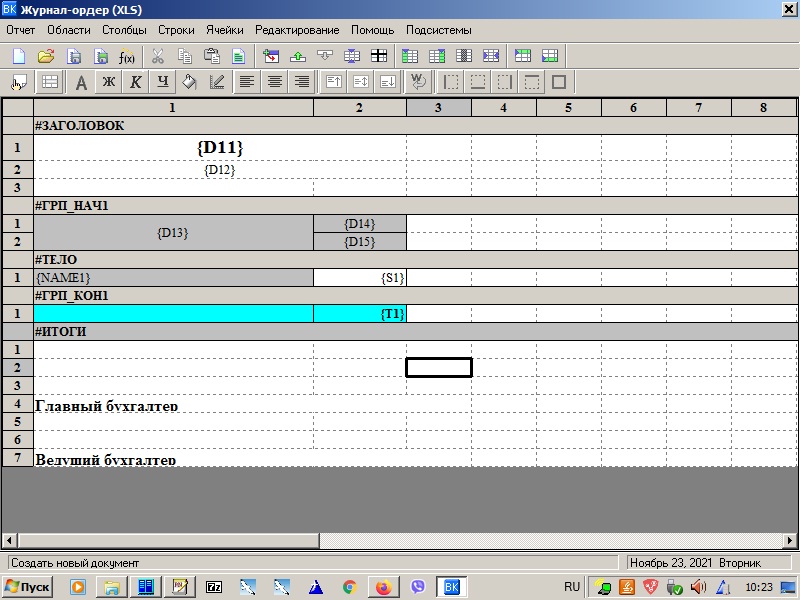Image resolution: width=800 pixels, height=600 pixels.
Task: Click the word wrap 'W' icon
Action: pos(419,82)
